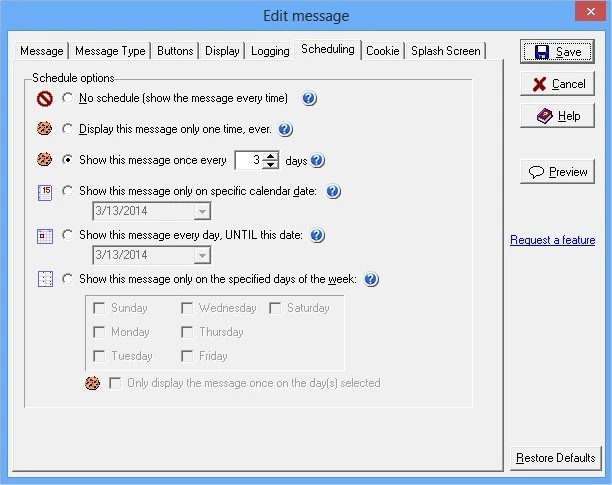Viewport: 612px width, 485px height.
Task: Increase the days value with up arrow
Action: click(x=270, y=156)
